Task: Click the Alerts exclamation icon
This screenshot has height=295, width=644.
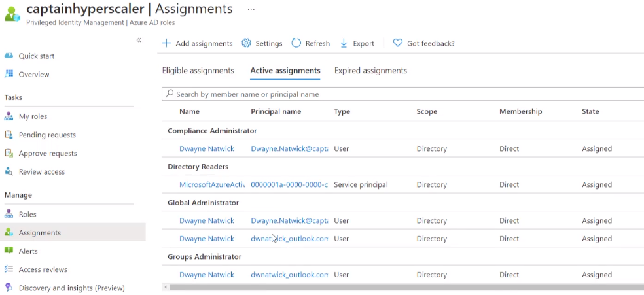Action: pyautogui.click(x=9, y=251)
